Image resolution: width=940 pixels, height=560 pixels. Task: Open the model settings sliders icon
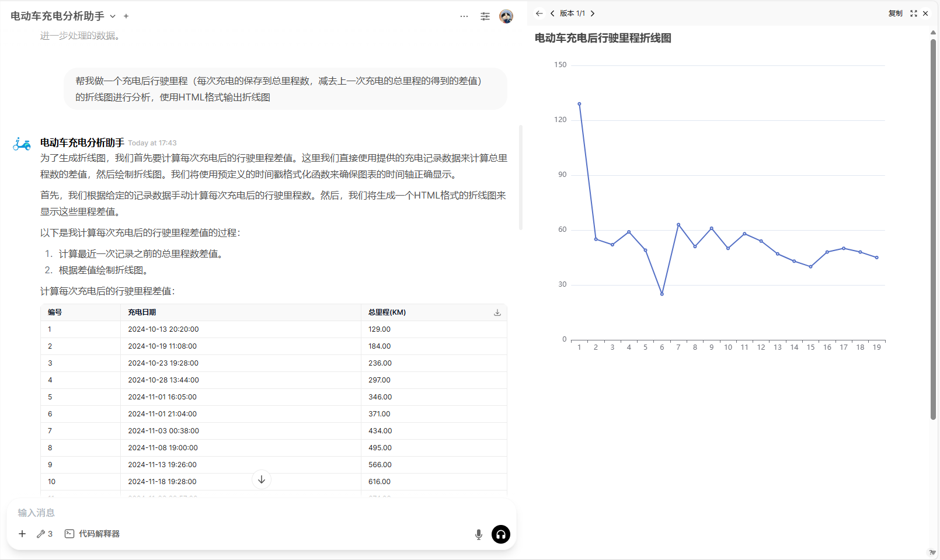coord(485,16)
